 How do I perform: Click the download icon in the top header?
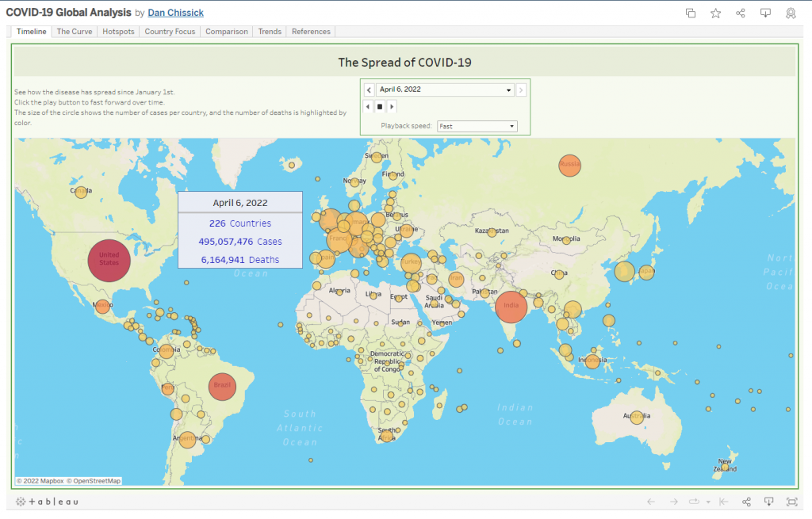click(x=765, y=13)
